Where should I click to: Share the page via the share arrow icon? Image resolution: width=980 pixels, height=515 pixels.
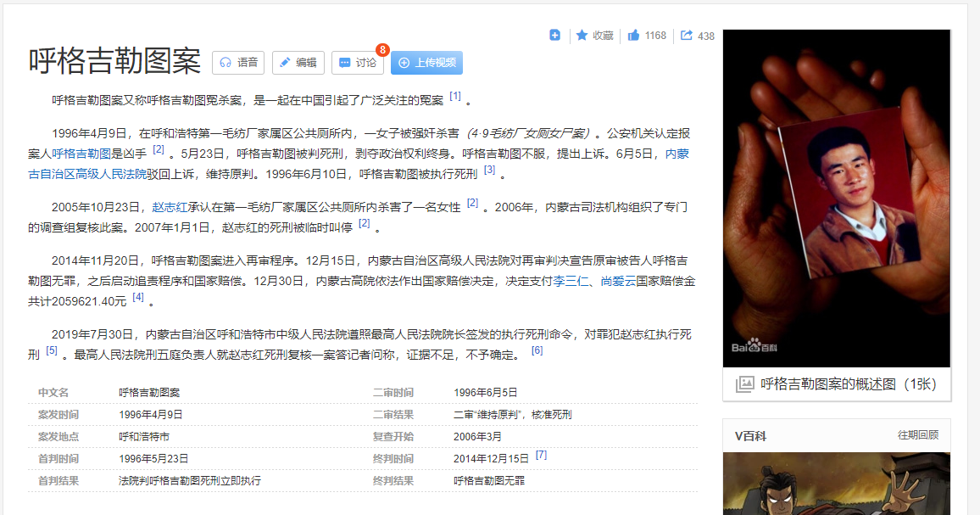(x=686, y=34)
